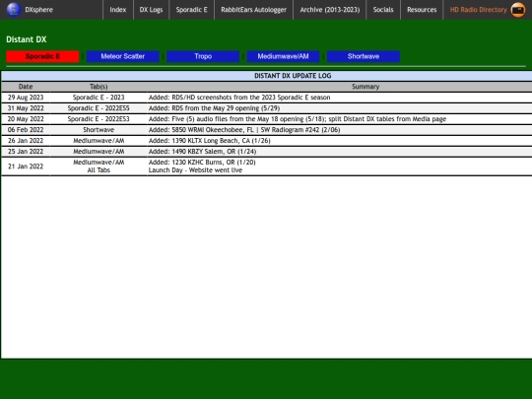Select the red Sporadic E tab

tap(42, 56)
